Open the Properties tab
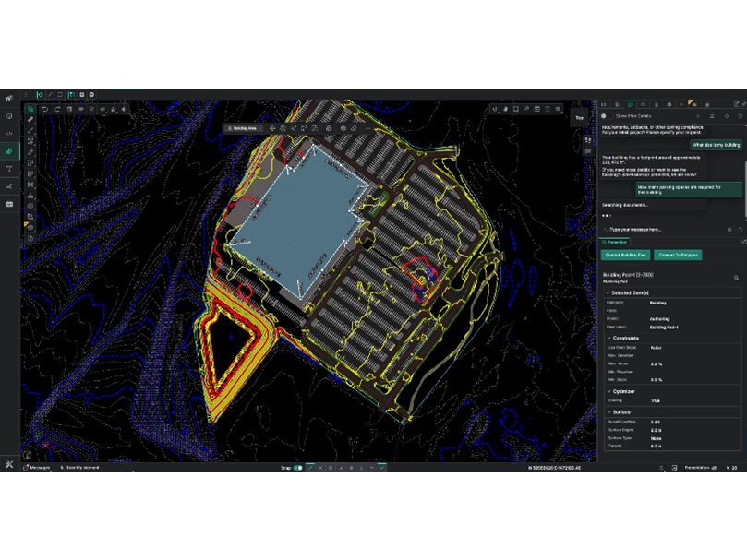The image size is (747, 560). (x=618, y=242)
